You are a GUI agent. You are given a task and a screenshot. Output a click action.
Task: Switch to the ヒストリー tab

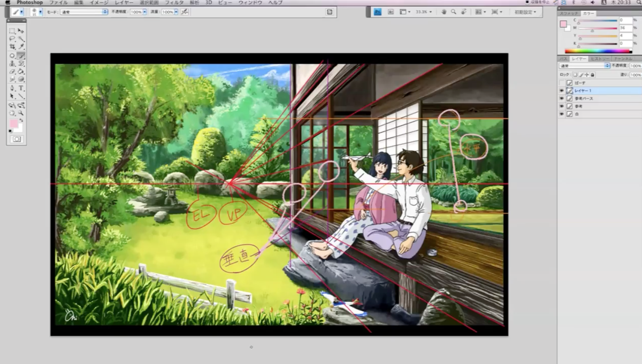pos(600,59)
